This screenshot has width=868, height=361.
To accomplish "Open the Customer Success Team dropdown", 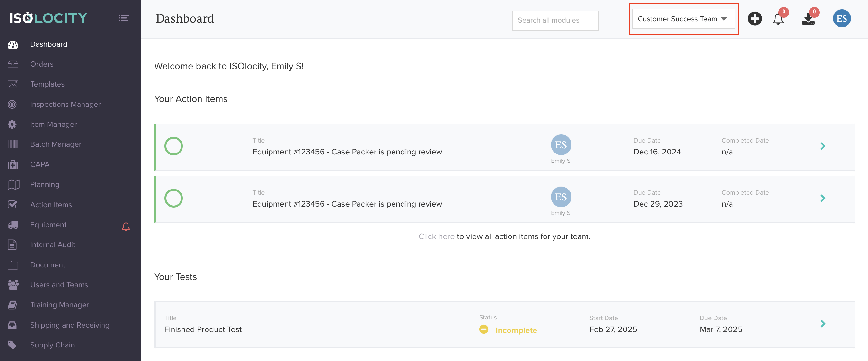I will (683, 19).
